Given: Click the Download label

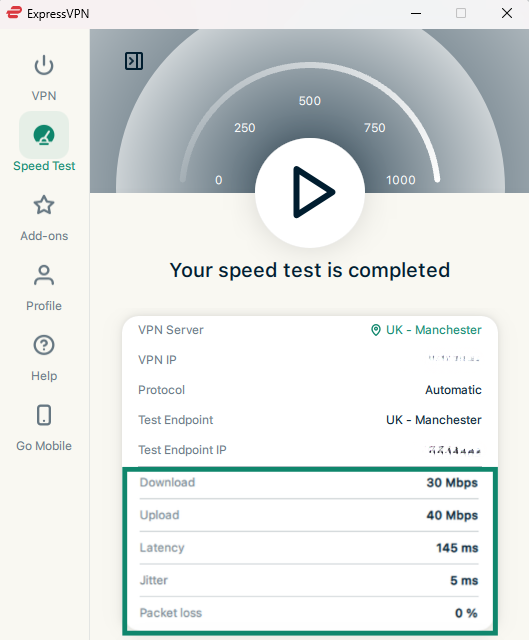Looking at the screenshot, I should pos(167,482).
